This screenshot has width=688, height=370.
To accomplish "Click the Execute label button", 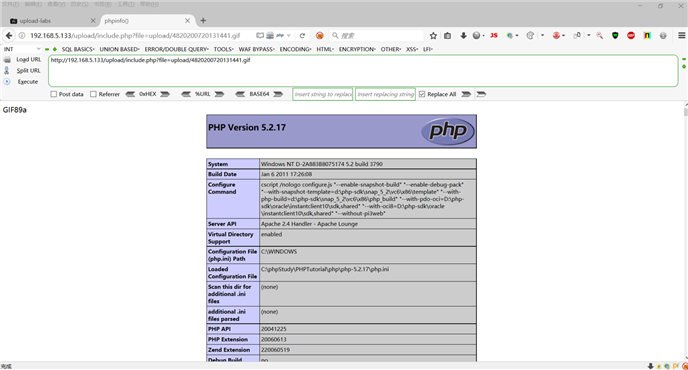I will 28,82.
